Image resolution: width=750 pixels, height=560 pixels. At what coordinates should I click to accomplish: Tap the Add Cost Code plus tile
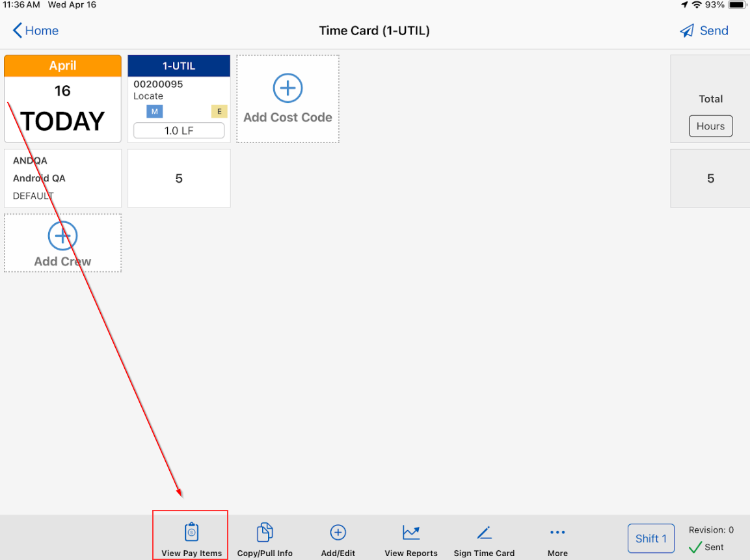[x=288, y=99]
